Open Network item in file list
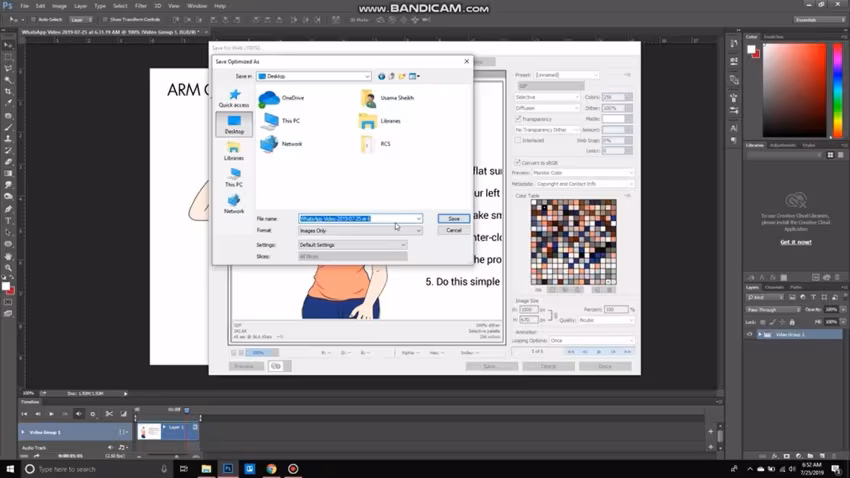 pos(281,144)
